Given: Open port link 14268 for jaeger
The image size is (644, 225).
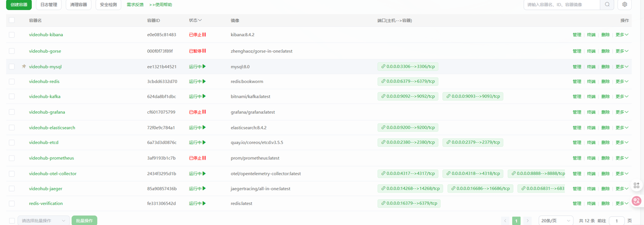Looking at the screenshot, I should pos(411,188).
